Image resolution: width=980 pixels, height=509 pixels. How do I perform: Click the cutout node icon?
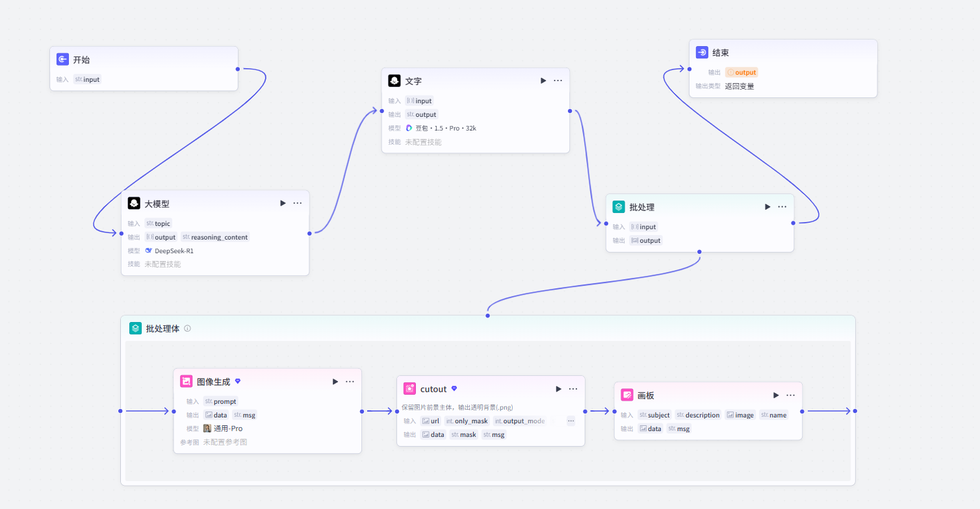410,389
